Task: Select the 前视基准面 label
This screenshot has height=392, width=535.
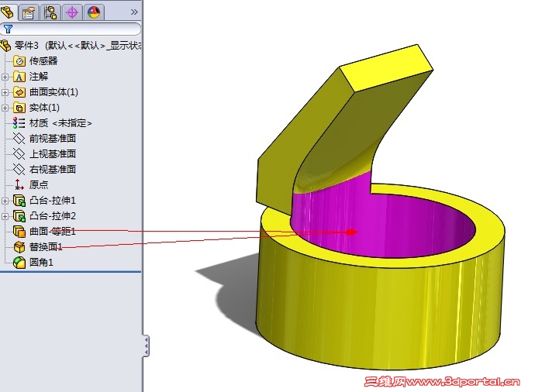Action: [53, 139]
